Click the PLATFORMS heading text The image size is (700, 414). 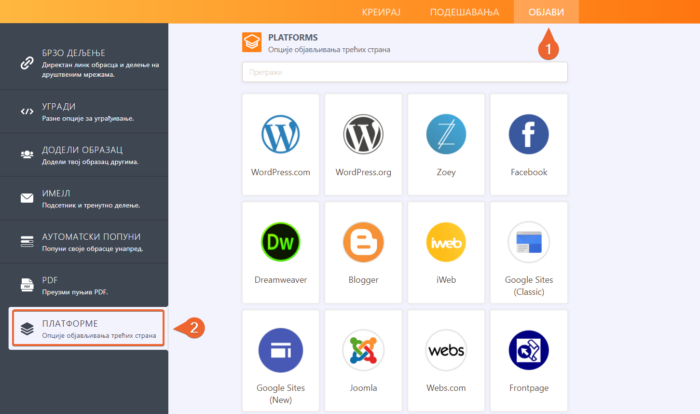pos(293,38)
